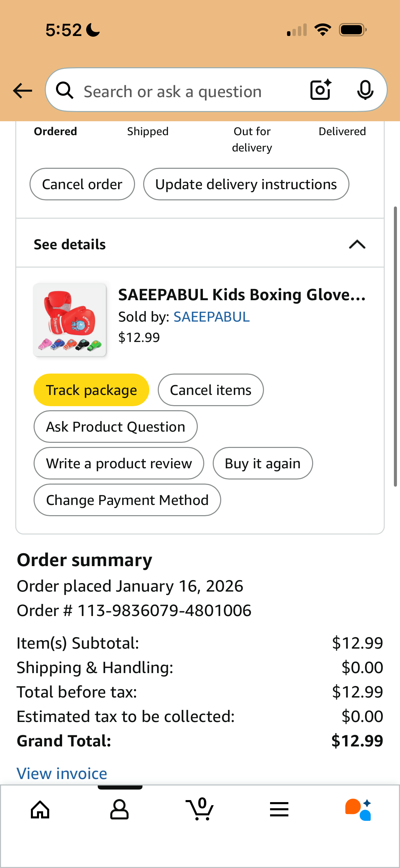This screenshot has width=400, height=868.
Task: Tap the microphone voice search icon
Action: coord(365,90)
